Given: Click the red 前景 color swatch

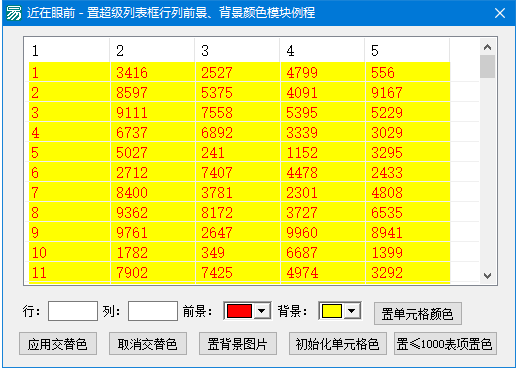Looking at the screenshot, I should pyautogui.click(x=239, y=311).
